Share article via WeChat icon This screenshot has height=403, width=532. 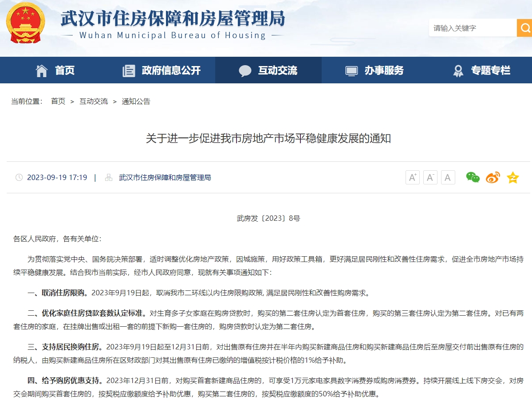click(x=473, y=177)
